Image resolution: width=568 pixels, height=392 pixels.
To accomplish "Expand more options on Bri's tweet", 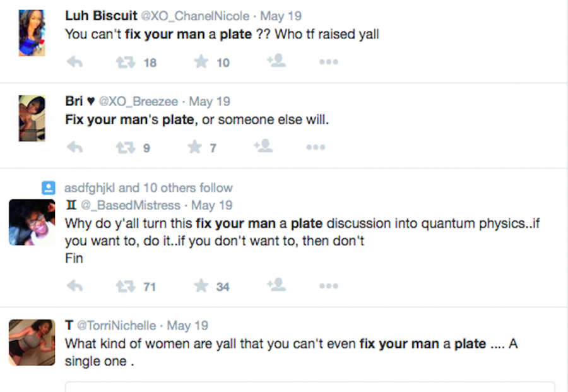I will point(316,147).
